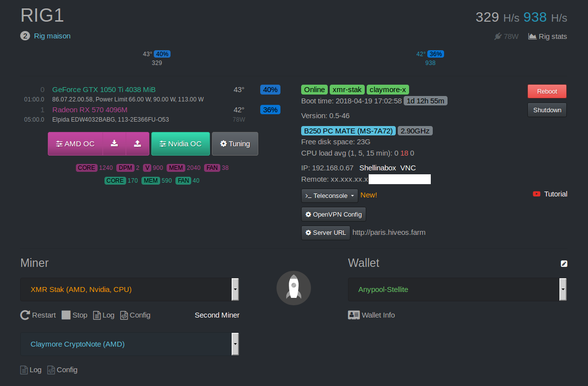This screenshot has width=588, height=386.
Task: Follow the Rig maison link
Action: click(52, 36)
